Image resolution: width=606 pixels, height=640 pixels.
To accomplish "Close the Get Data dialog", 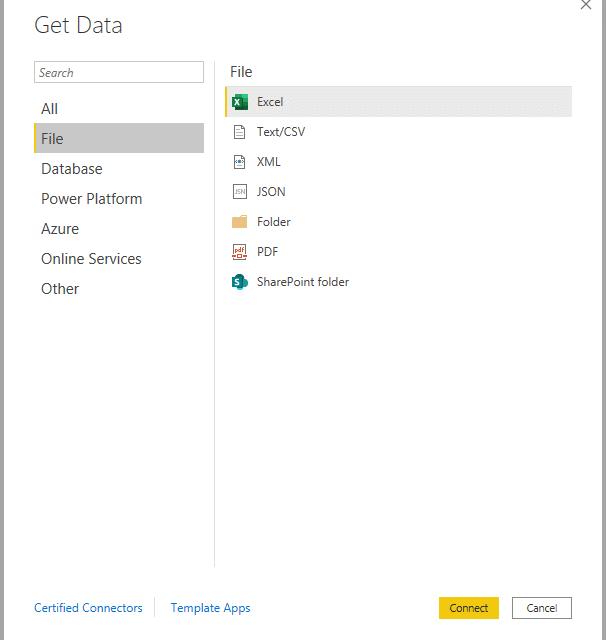I will tap(586, 5).
